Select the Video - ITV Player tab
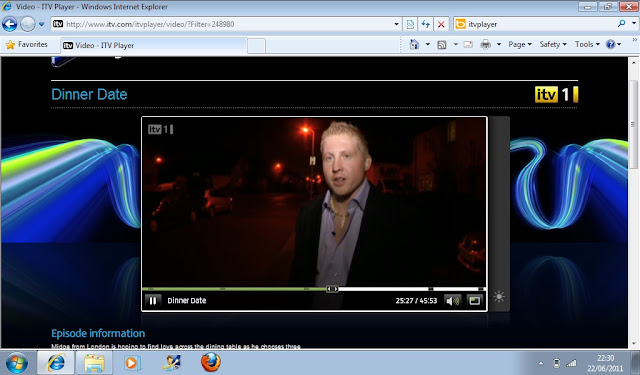This screenshot has height=375, width=640. click(154, 45)
